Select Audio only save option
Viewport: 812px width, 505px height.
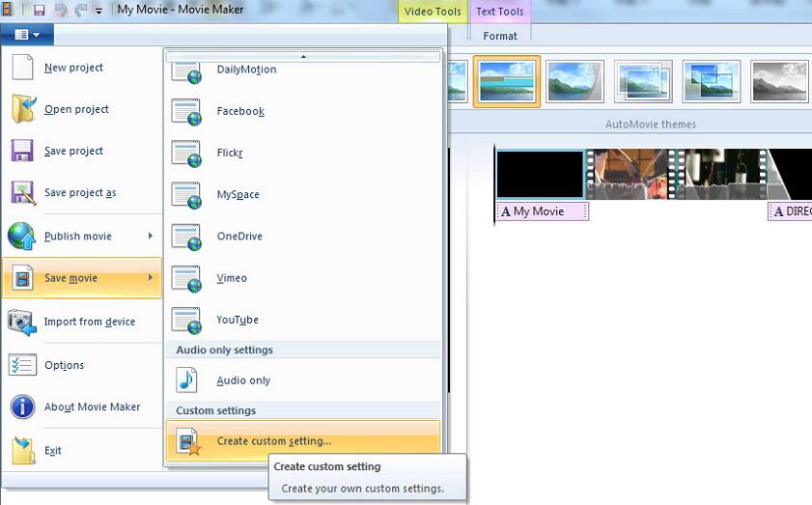point(303,380)
